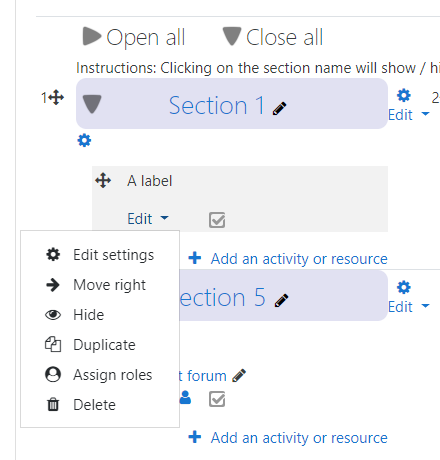Click the pencil icon beside the forum name
Screen dimensions: 440x460
click(x=239, y=376)
